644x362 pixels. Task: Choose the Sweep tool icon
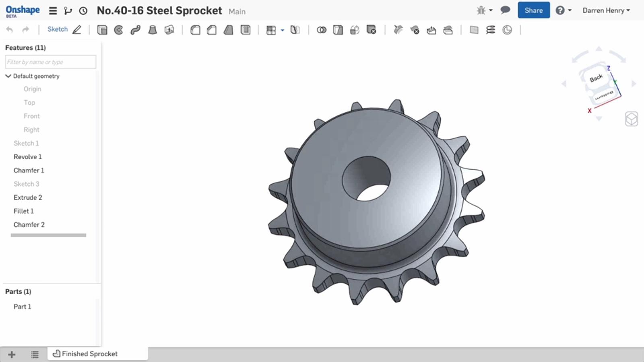135,30
